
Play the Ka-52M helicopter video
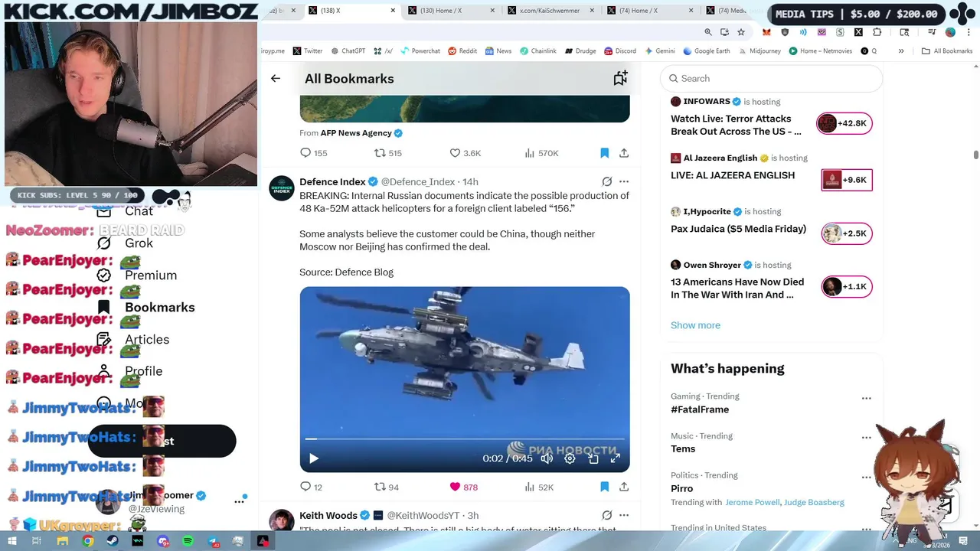314,458
